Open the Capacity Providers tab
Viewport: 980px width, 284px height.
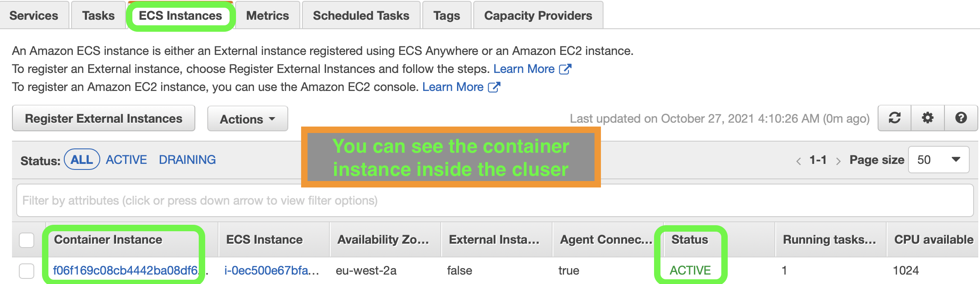pos(538,15)
